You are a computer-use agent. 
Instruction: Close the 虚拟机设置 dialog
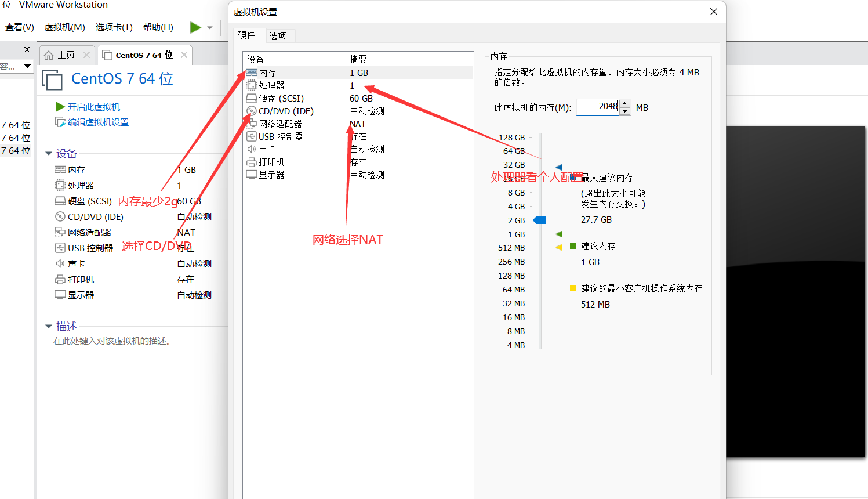pyautogui.click(x=714, y=12)
